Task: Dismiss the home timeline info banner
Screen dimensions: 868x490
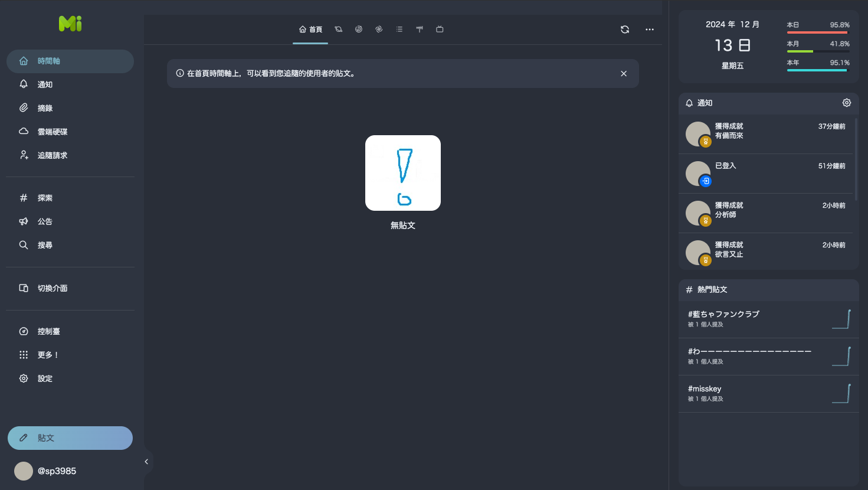Action: [x=624, y=74]
